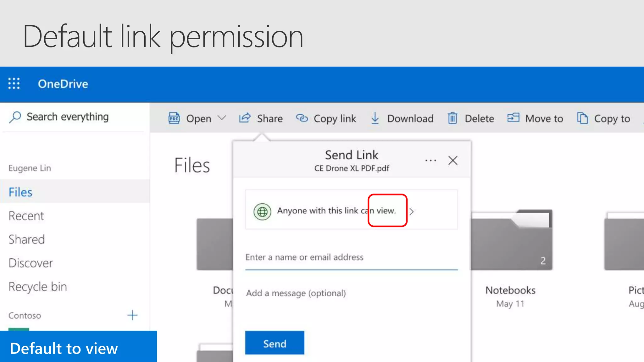Open Shared in the left navigation
The width and height of the screenshot is (644, 362).
(x=27, y=239)
